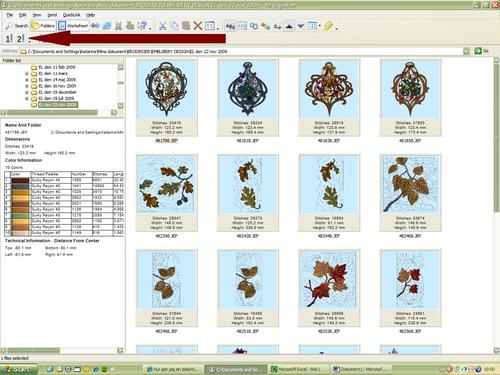Image resolution: width=500 pixels, height=375 pixels.
Task: Click the scissors cut icon
Action: 163,26
